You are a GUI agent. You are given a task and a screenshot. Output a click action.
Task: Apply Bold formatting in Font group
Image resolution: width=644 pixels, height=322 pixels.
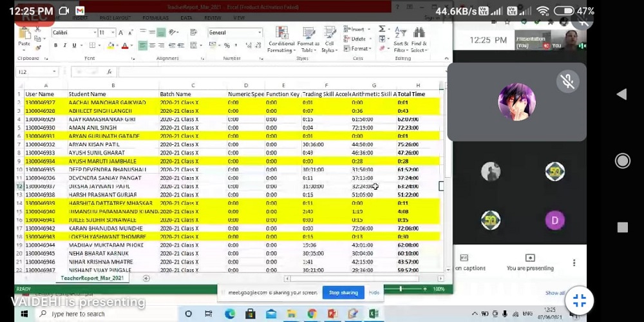pos(56,45)
